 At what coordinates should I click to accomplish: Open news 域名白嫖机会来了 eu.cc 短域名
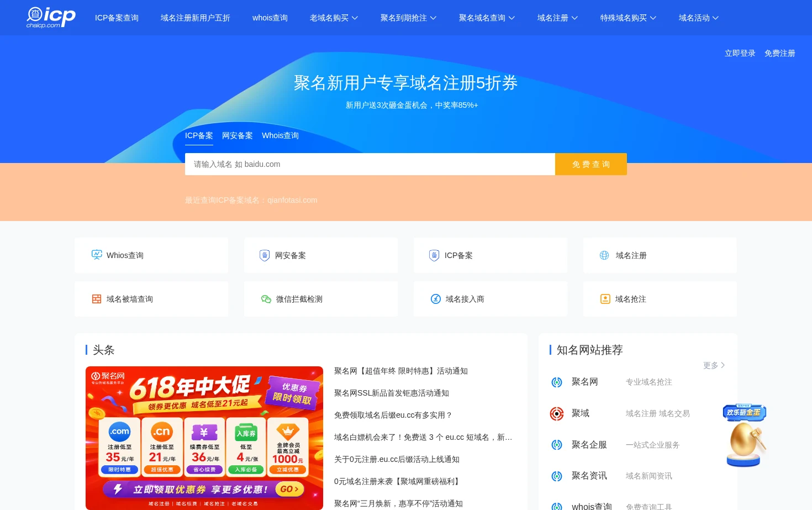coord(423,437)
